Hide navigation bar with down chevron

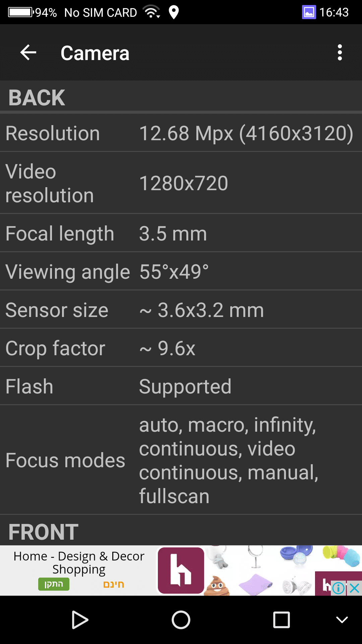tap(342, 620)
